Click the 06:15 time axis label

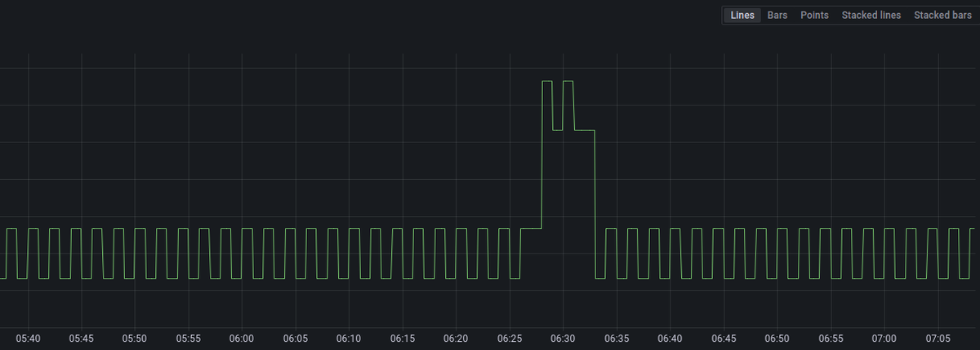403,339
